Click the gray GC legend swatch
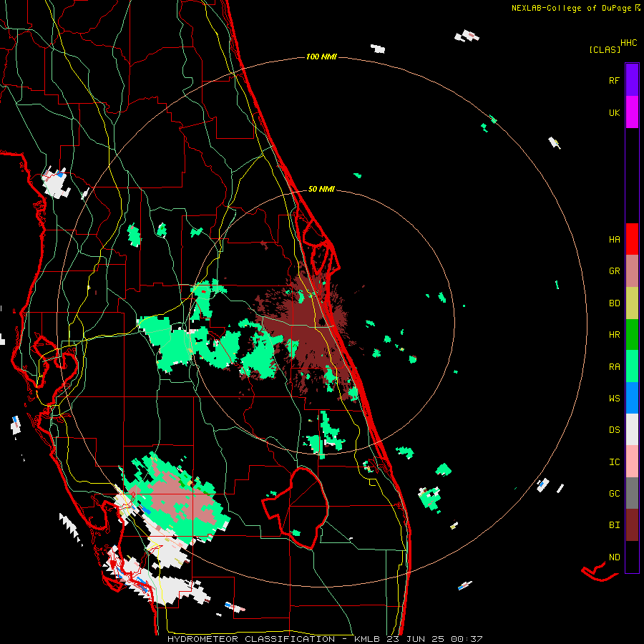 (x=632, y=493)
